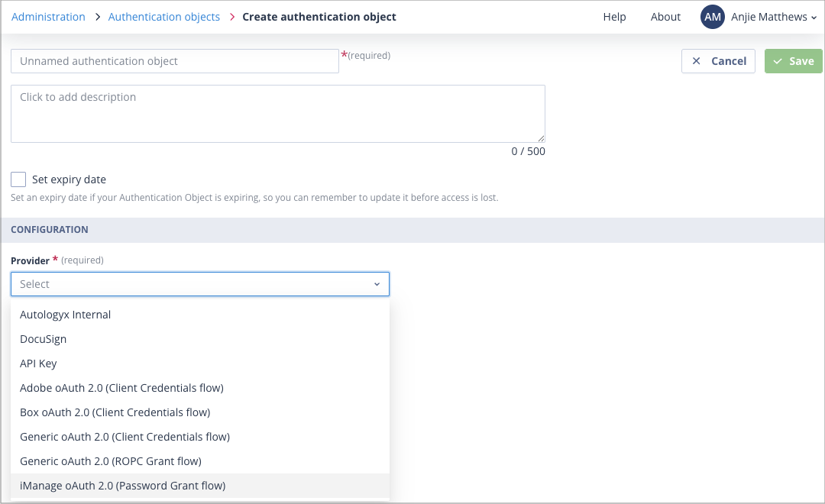
Task: Select Generic oAuth 2.0 ROPC Grant flow
Action: (200, 461)
